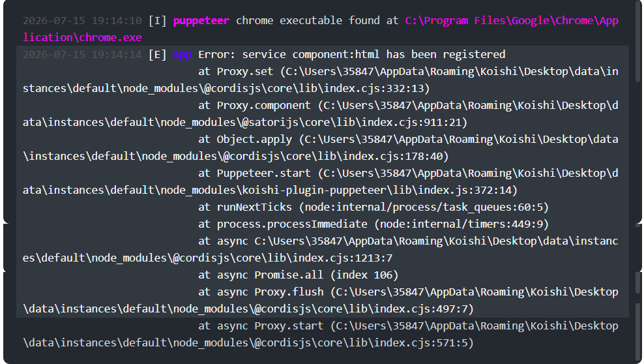Click the async Proxy.flush stack frame

(320, 300)
